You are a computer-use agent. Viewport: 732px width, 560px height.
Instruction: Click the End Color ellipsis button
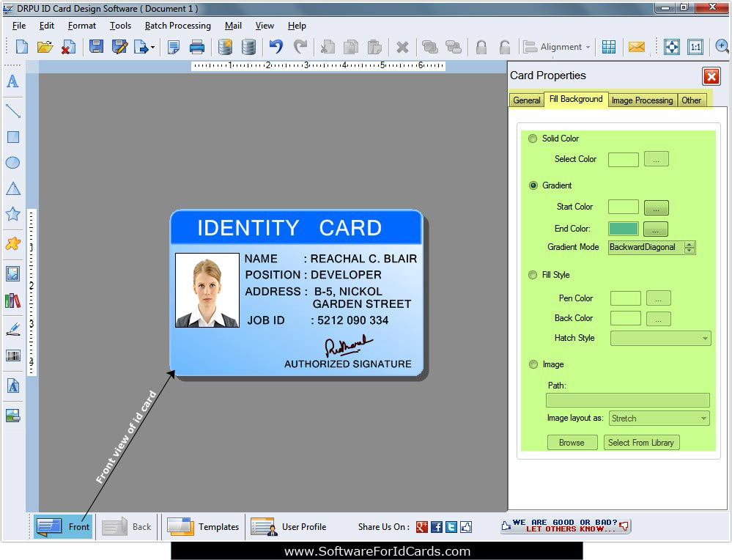tap(656, 229)
